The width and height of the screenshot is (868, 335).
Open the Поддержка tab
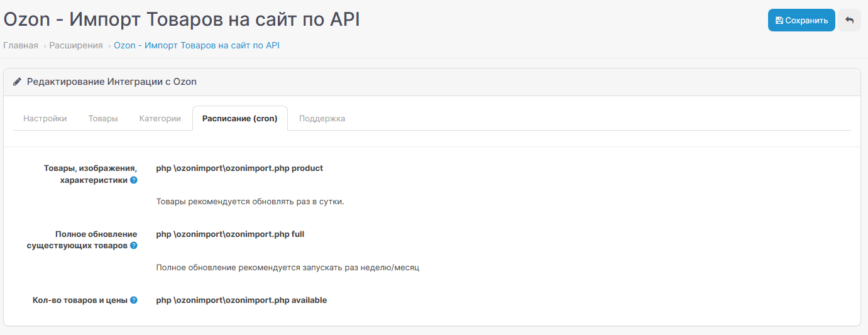pyautogui.click(x=322, y=118)
